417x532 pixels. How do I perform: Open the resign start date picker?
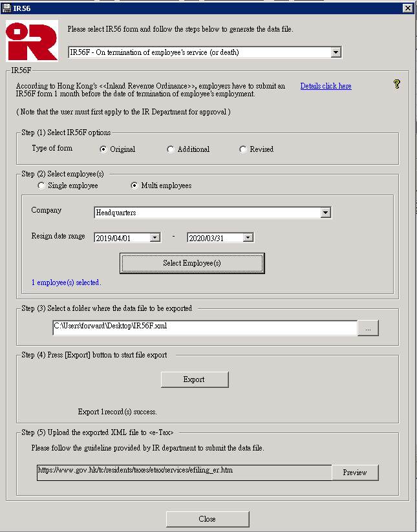(155, 238)
